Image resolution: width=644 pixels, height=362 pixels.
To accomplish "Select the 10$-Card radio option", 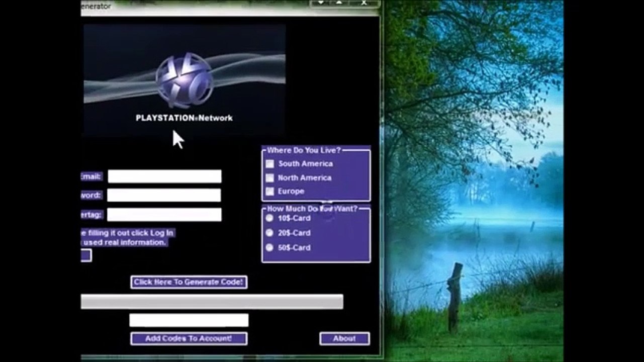I will 269,218.
